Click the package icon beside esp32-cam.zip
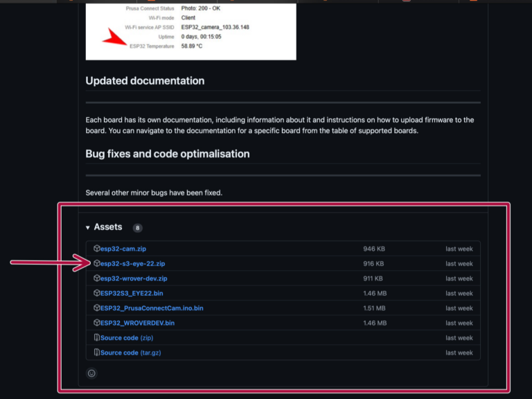This screenshot has width=532, height=399. click(x=97, y=249)
